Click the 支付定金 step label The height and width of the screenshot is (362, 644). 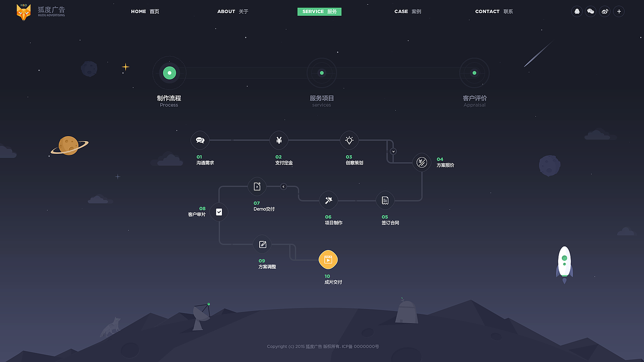[284, 163]
